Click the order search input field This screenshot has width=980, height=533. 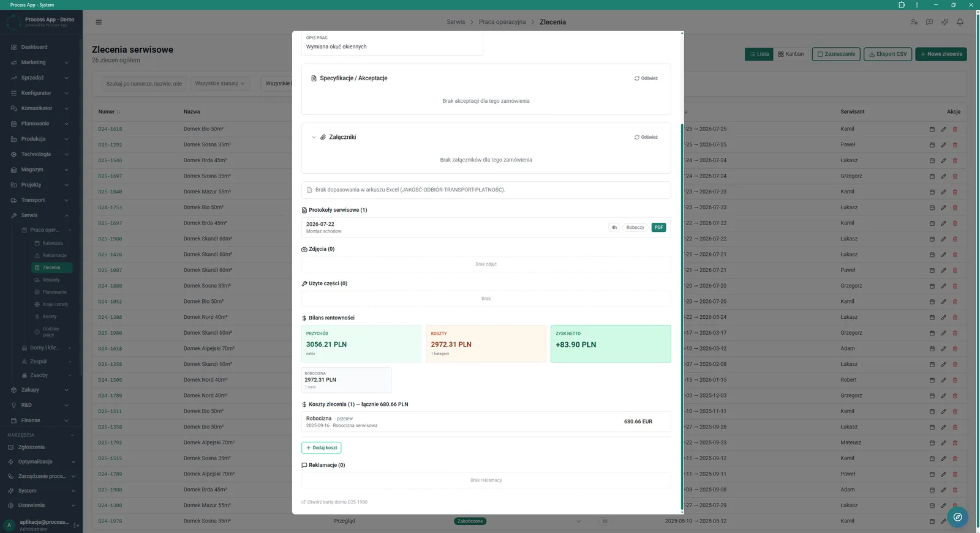click(x=144, y=84)
